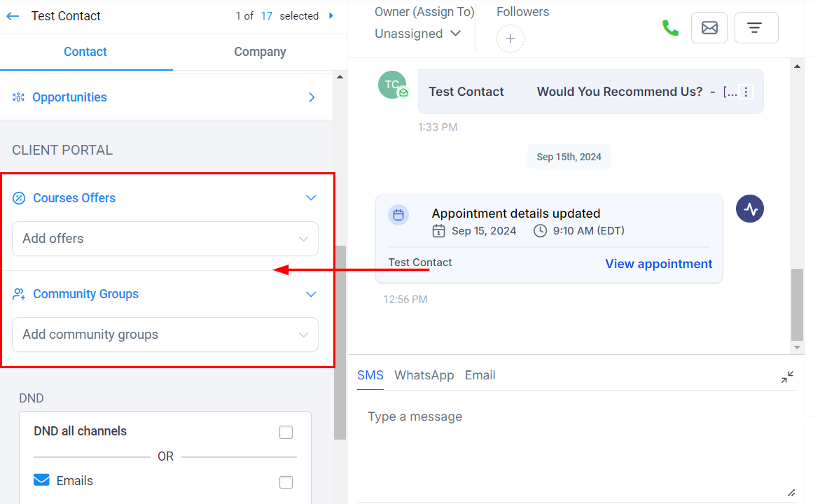Select the WhatsApp messaging tab
This screenshot has height=504, width=813.
(x=424, y=375)
